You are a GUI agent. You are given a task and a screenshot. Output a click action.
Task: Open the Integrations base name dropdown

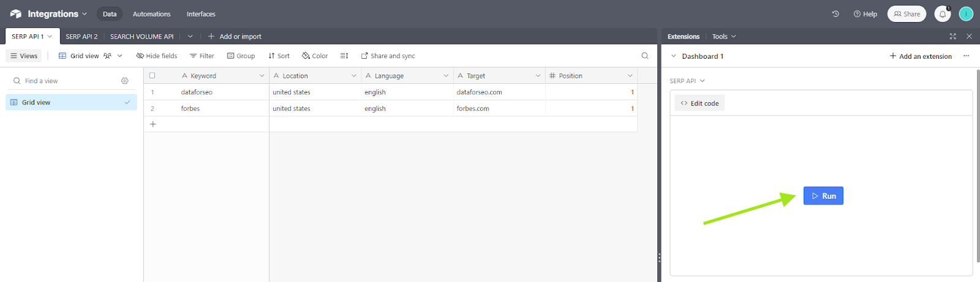pos(58,13)
